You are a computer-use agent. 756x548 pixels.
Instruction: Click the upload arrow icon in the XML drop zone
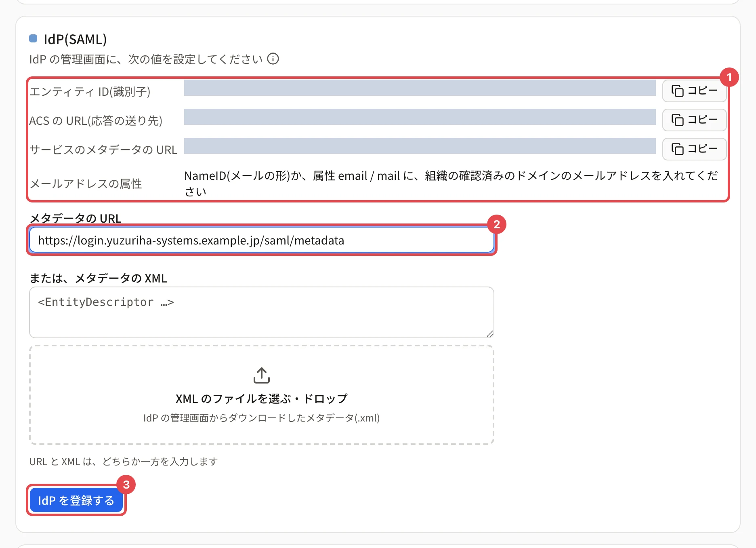[262, 375]
